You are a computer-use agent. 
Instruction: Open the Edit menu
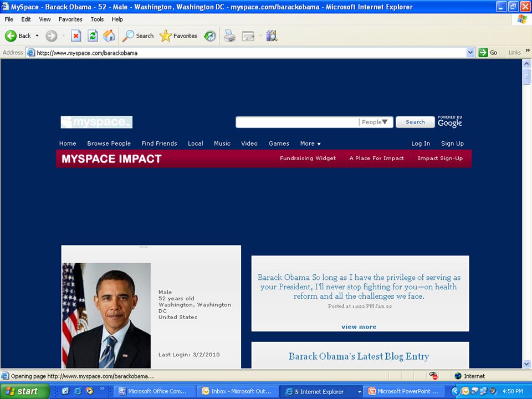(26, 19)
